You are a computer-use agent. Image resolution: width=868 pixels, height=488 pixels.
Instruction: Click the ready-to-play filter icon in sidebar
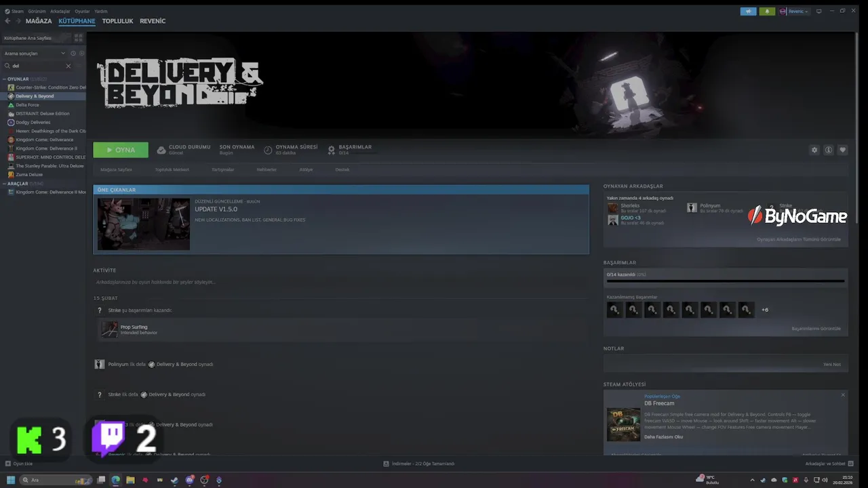tap(82, 53)
